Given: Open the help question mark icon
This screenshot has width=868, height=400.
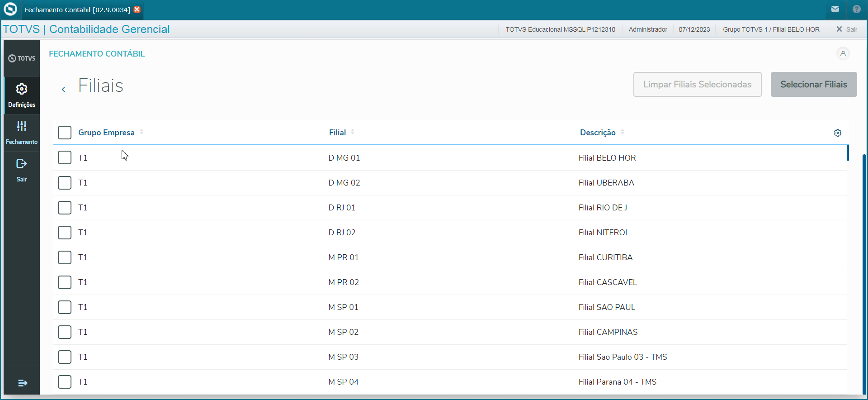Looking at the screenshot, I should point(856,9).
